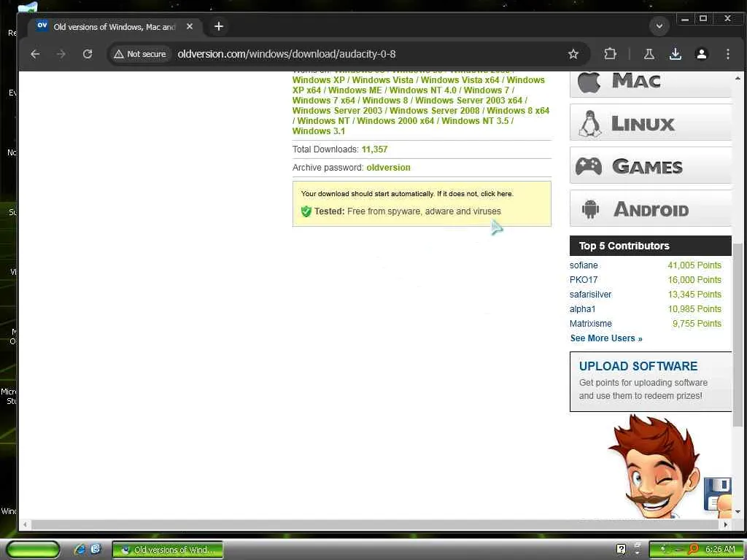Click the address bar URL text
This screenshot has height=560, width=747.
coord(286,54)
